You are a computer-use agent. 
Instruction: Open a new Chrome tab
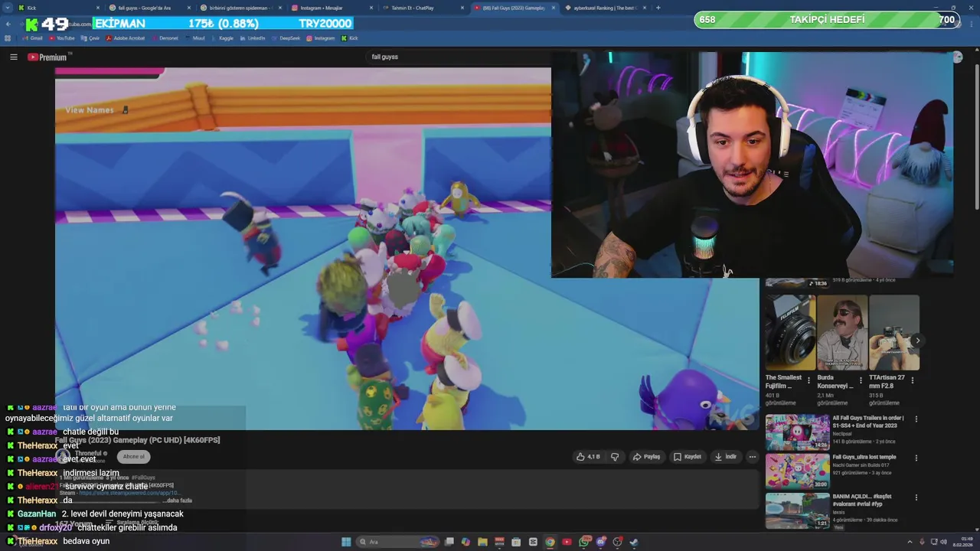(658, 8)
